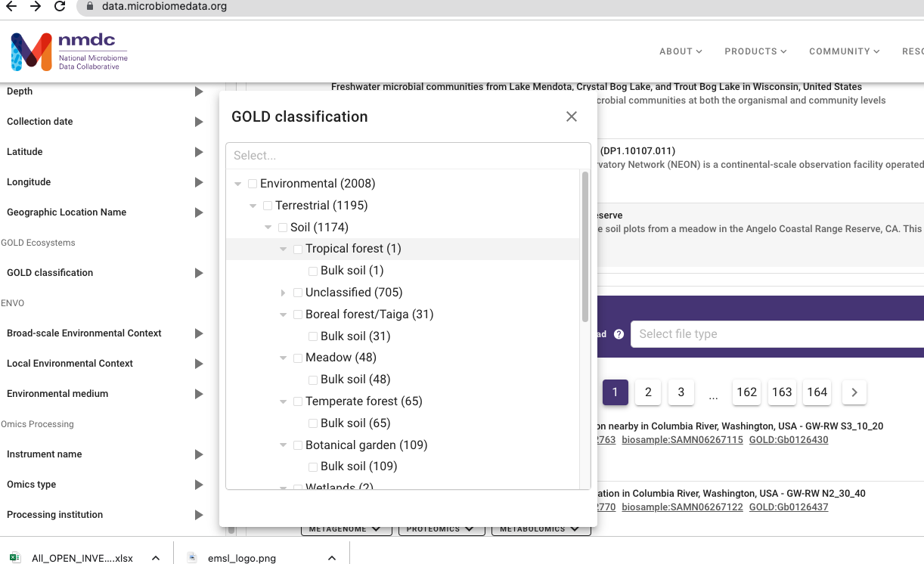The height and width of the screenshot is (564, 924).
Task: Check the Environmental (2008) checkbox
Action: coord(252,183)
